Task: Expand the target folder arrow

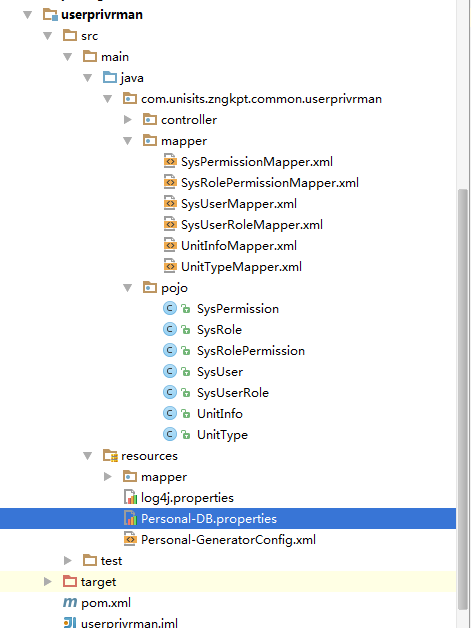Action: (x=48, y=582)
